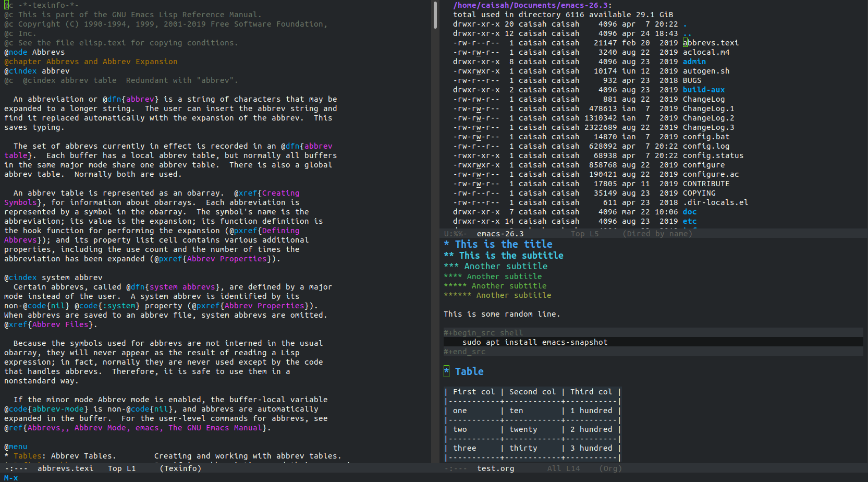The height and width of the screenshot is (482, 868).
Task: Select autogen.sh in the directory listing
Action: [706, 71]
